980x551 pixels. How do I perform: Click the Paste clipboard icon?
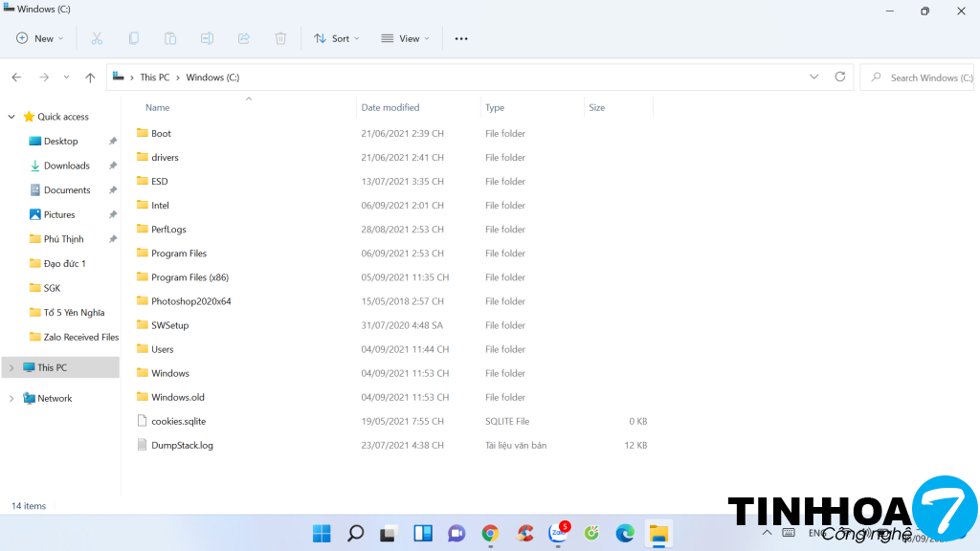[170, 38]
